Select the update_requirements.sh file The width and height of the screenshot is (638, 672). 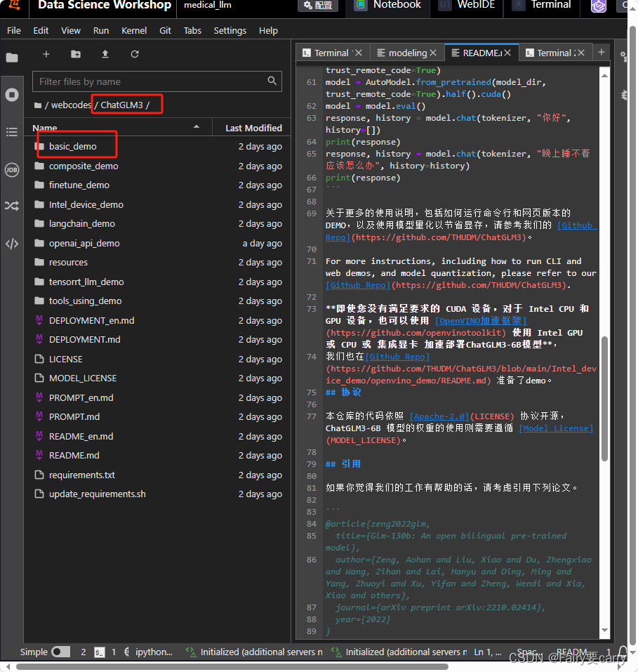(x=157, y=494)
